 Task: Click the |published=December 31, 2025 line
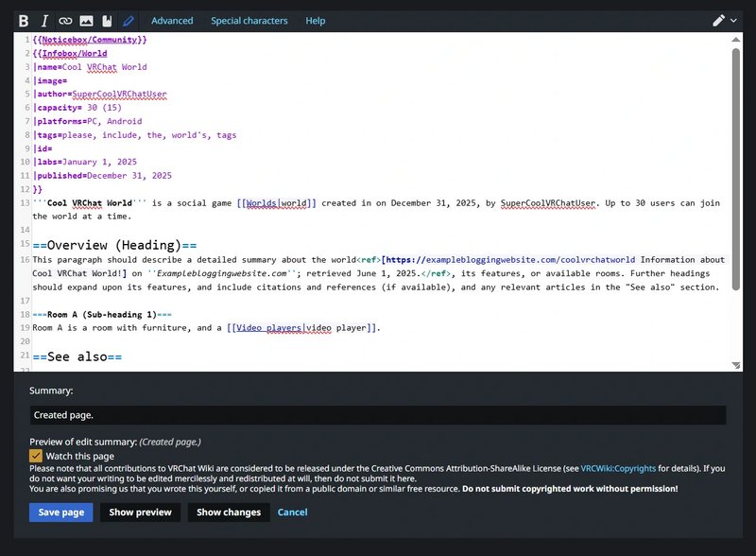coord(102,175)
